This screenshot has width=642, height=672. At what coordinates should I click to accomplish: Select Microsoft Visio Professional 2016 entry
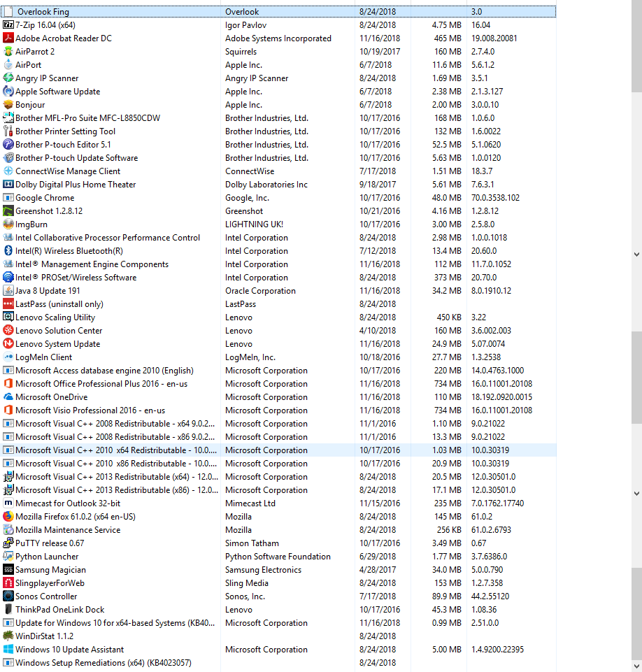(x=90, y=410)
